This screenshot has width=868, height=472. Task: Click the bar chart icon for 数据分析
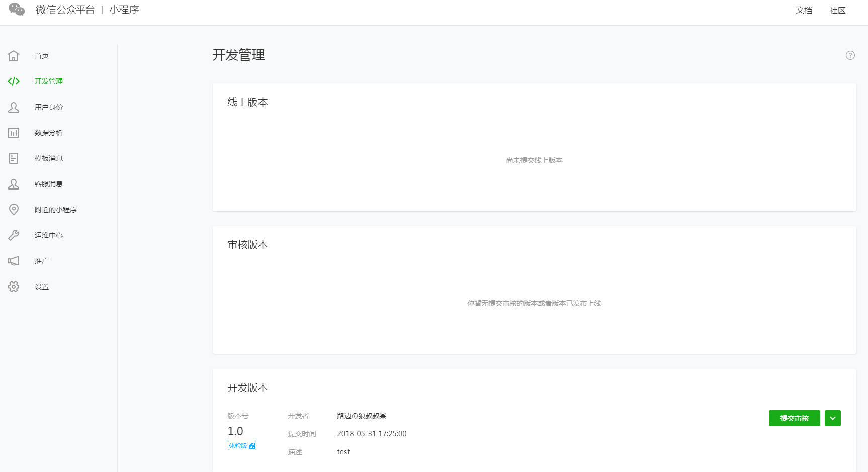[14, 133]
